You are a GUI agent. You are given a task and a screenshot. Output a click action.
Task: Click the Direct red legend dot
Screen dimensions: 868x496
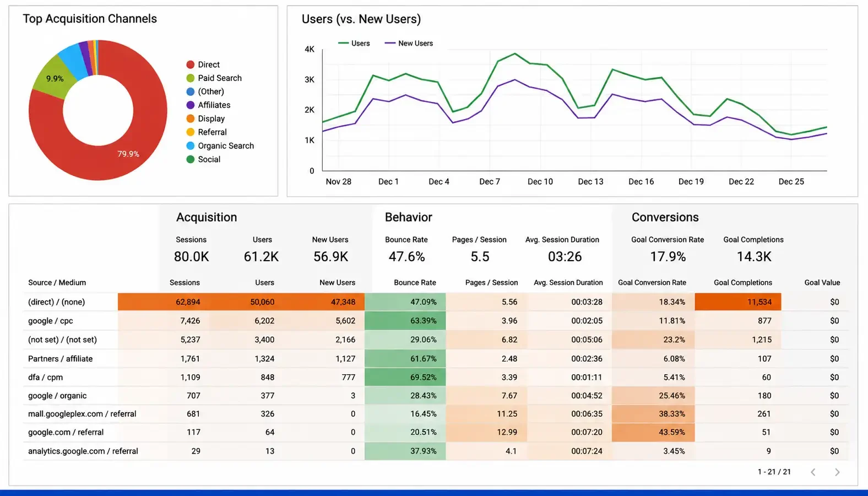191,64
